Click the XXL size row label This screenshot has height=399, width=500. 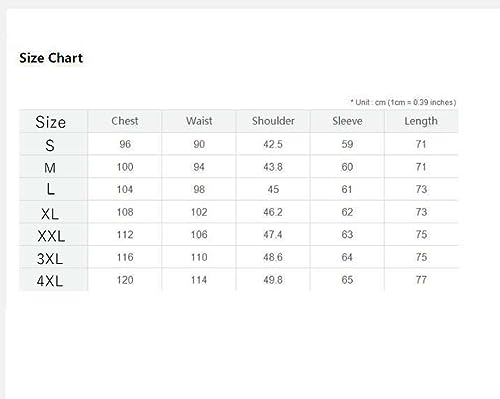(51, 236)
